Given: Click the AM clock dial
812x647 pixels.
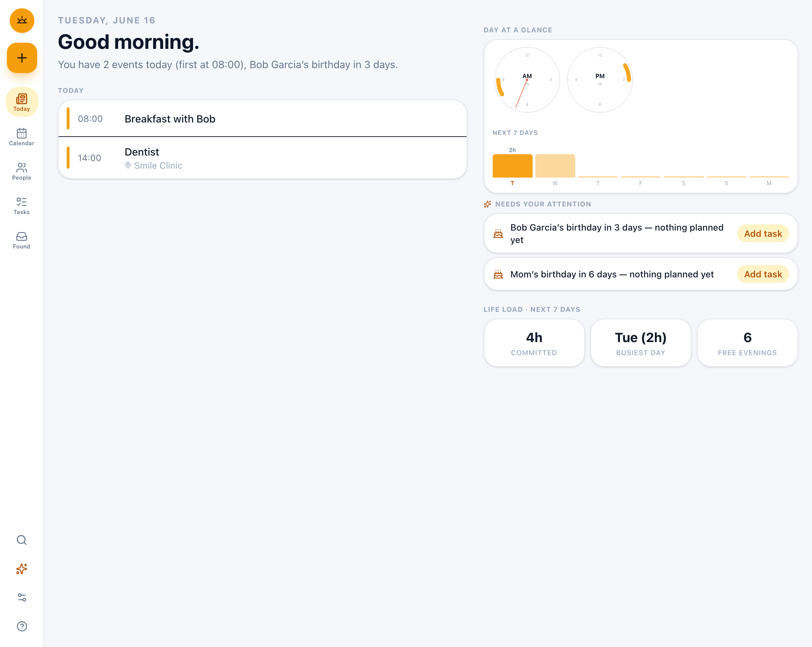Looking at the screenshot, I should pyautogui.click(x=527, y=80).
